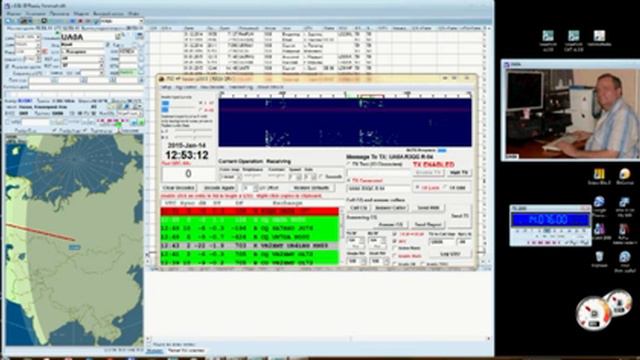
Task: Click the dial QRG frequency field showing 0
Action: 189,174
